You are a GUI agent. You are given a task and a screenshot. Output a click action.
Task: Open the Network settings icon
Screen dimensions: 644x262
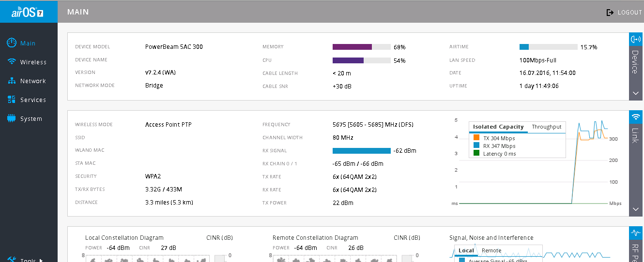(12, 81)
